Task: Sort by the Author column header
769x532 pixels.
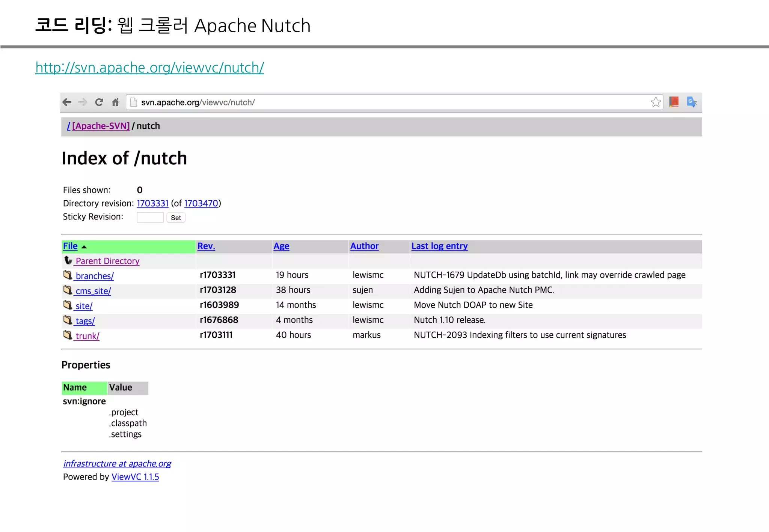Action: [x=364, y=246]
